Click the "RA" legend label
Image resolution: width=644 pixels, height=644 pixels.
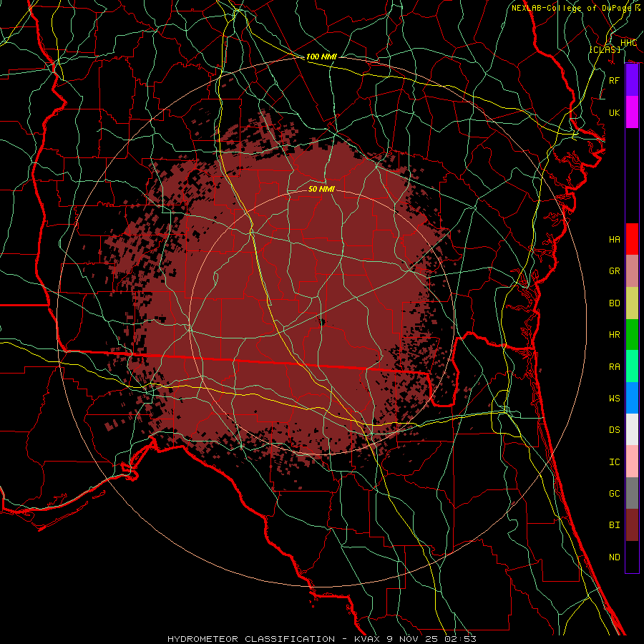[615, 366]
